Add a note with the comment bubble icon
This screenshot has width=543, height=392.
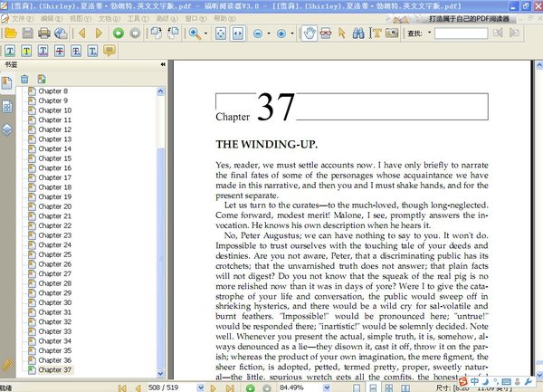[110, 51]
